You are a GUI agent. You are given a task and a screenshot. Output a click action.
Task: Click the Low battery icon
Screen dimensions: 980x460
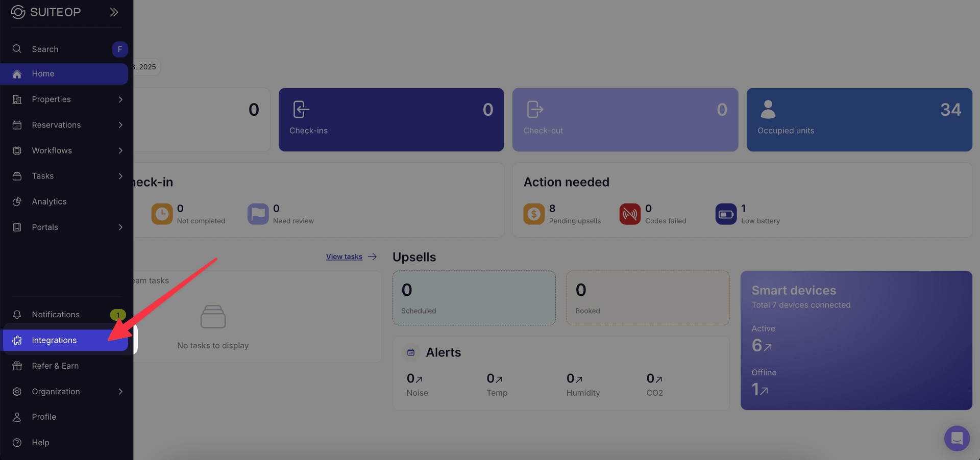[x=726, y=214]
